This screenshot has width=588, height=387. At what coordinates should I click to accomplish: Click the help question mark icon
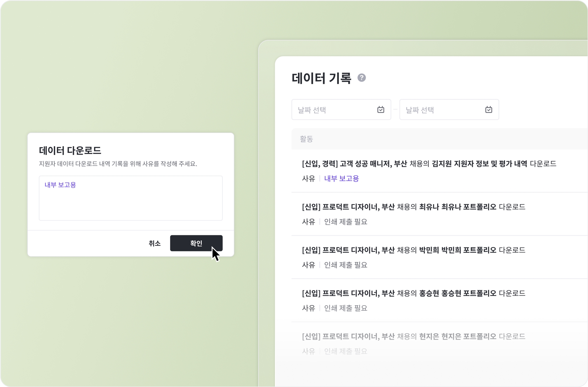pos(361,78)
